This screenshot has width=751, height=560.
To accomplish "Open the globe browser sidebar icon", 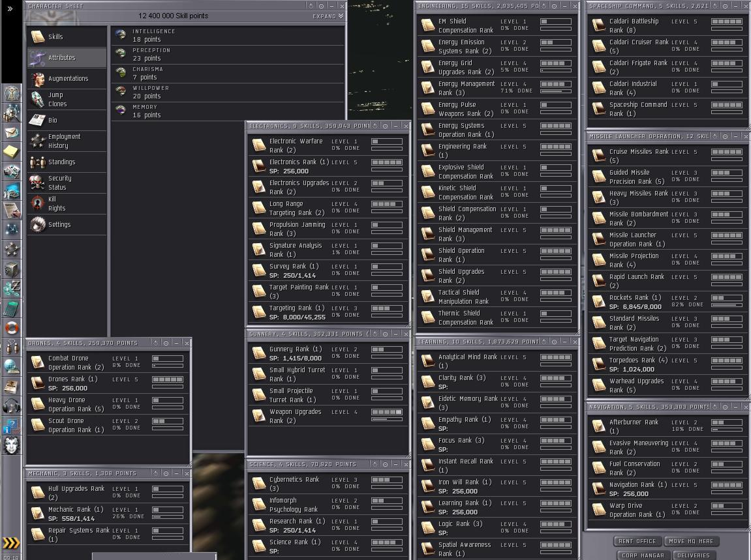I will point(12,366).
